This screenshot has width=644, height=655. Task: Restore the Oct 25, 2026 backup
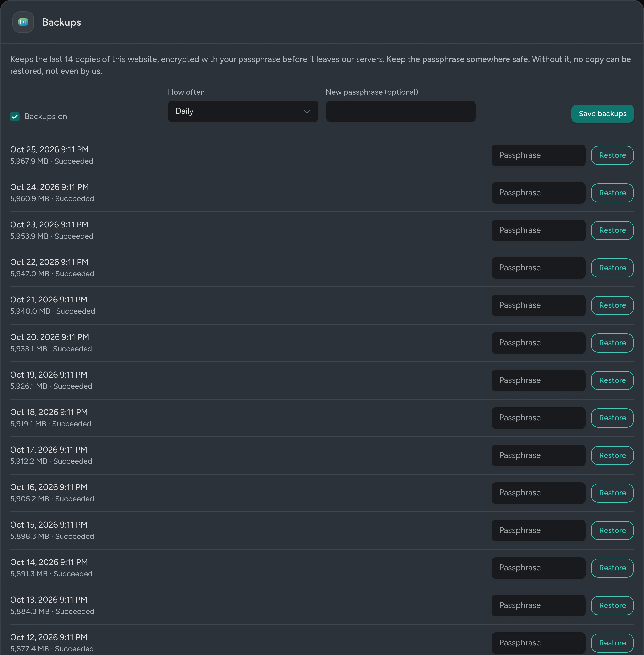click(x=612, y=155)
